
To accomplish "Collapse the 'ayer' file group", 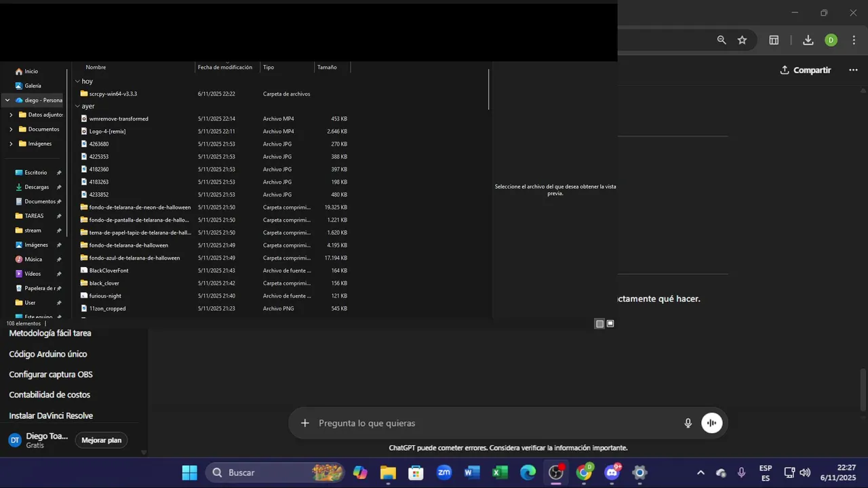I will tap(77, 106).
